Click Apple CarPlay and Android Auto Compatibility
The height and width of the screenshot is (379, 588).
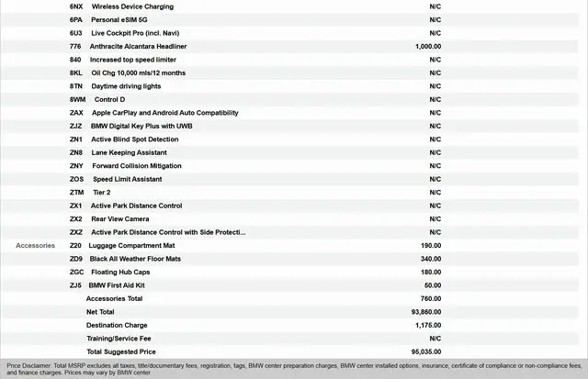coord(165,113)
